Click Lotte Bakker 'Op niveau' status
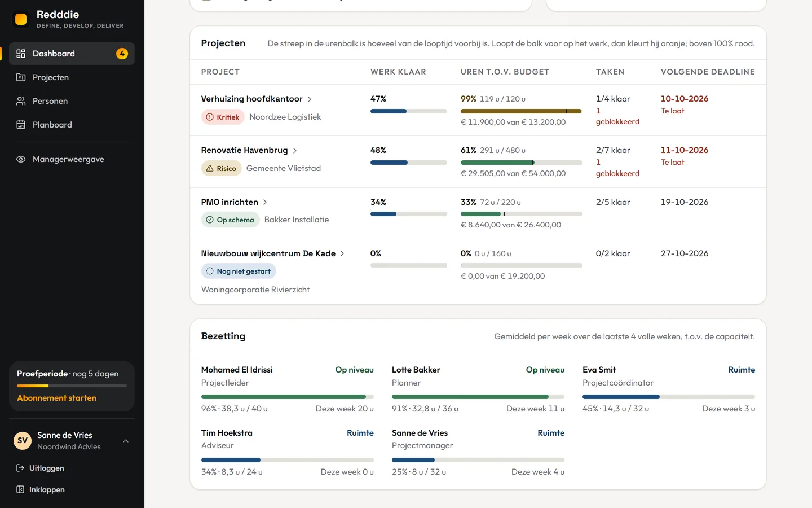 (545, 370)
